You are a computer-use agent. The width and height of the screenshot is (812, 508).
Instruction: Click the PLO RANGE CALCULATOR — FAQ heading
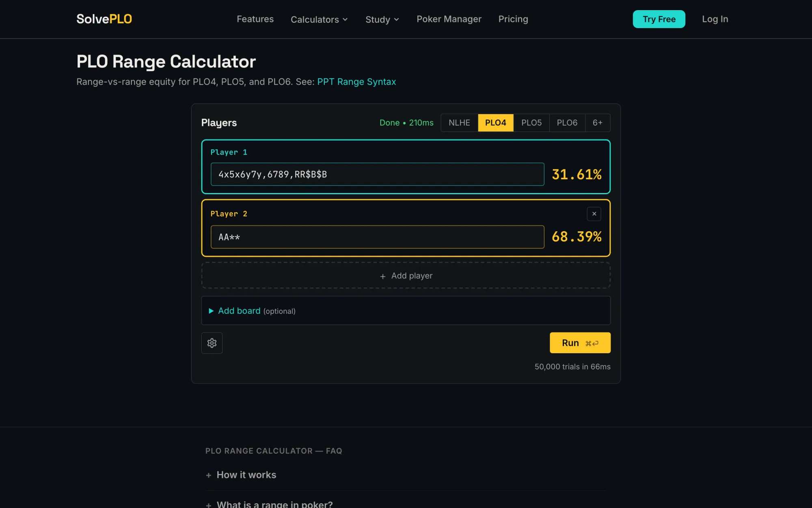tap(274, 451)
